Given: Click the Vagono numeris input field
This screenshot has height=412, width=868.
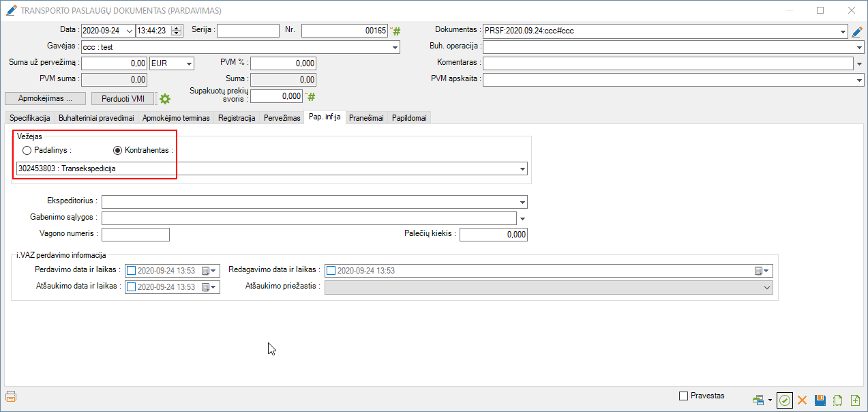Looking at the screenshot, I should point(135,235).
